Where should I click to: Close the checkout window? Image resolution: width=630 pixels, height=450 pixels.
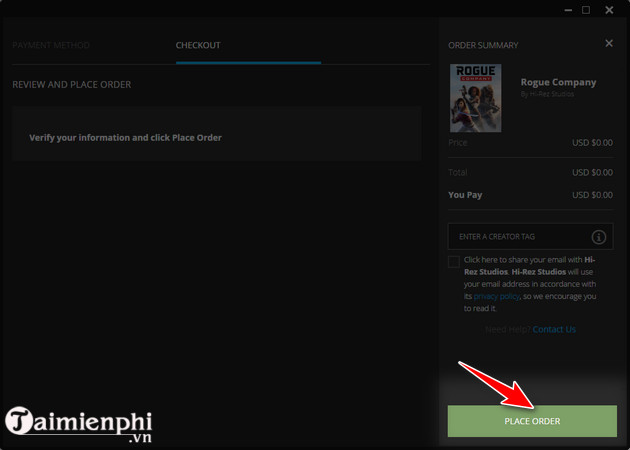(x=609, y=10)
